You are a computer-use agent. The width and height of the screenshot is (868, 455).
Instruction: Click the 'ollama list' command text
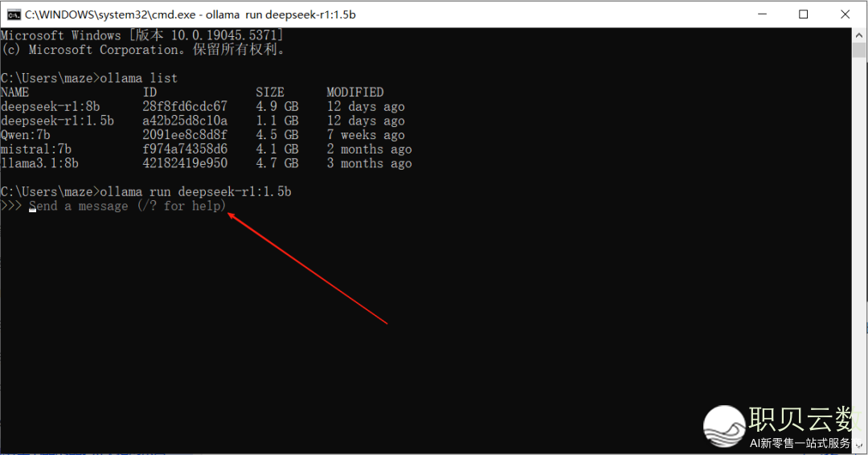(138, 78)
